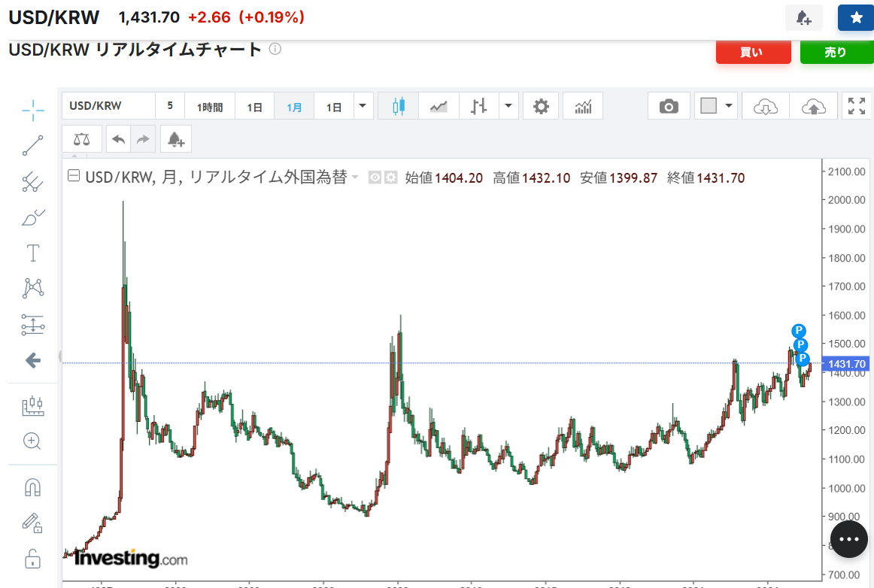This screenshot has width=874, height=588.
Task: Click the green 売り sell button
Action: 836,52
